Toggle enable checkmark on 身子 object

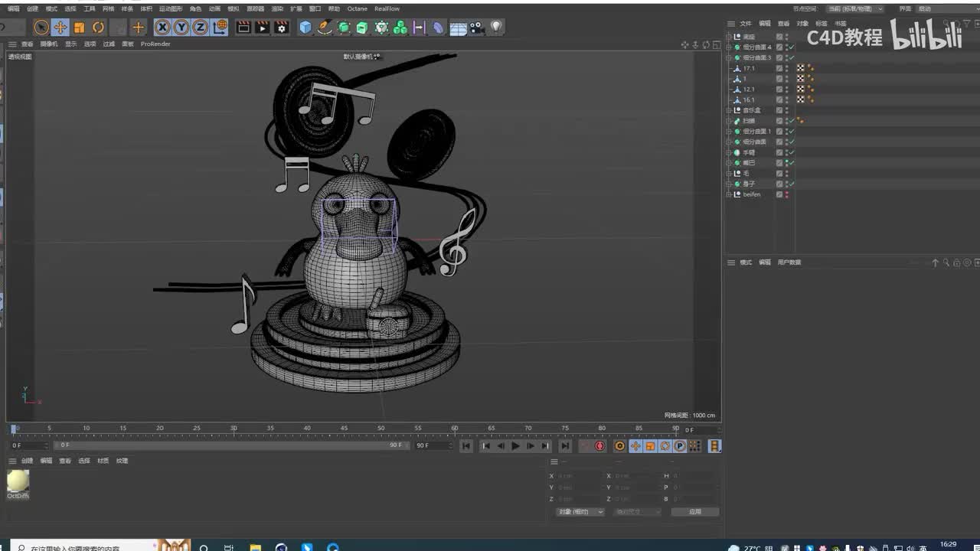(x=792, y=184)
